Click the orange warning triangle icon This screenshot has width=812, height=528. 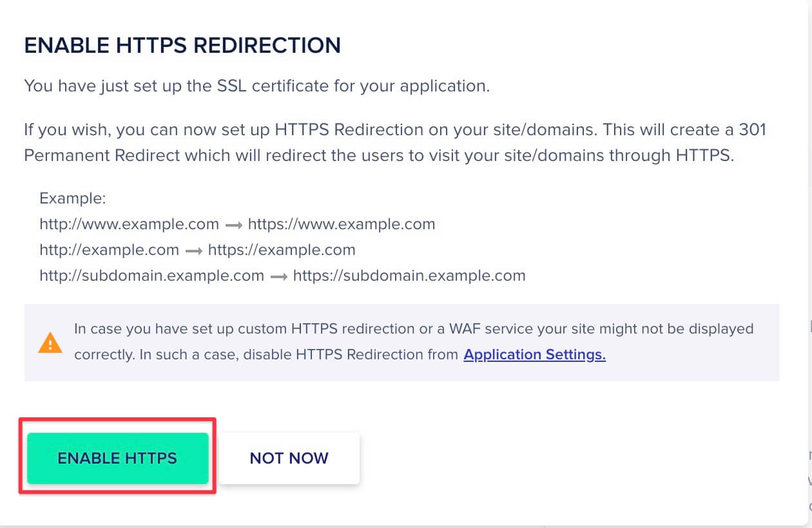[50, 343]
